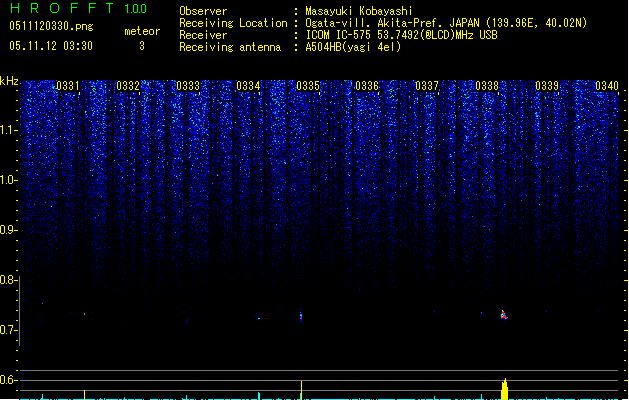Click the 0336 time marker
The height and width of the screenshot is (400, 629).
click(367, 86)
